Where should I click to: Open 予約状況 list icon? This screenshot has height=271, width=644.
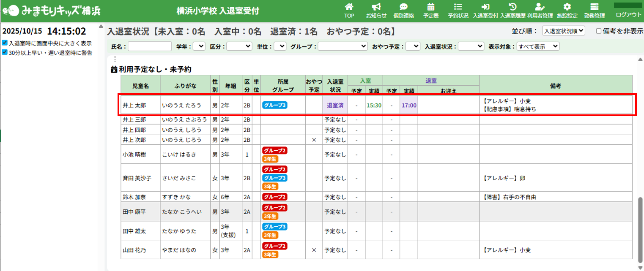pyautogui.click(x=458, y=7)
